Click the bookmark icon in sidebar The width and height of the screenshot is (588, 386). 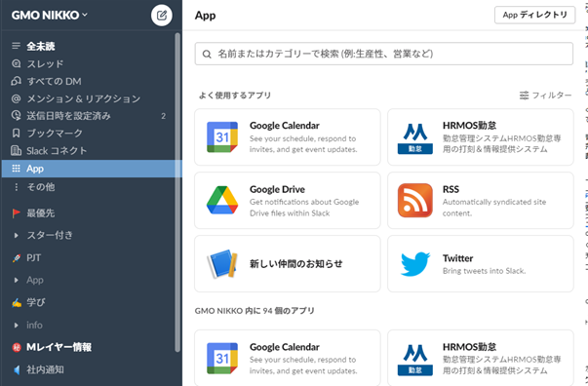coord(16,133)
